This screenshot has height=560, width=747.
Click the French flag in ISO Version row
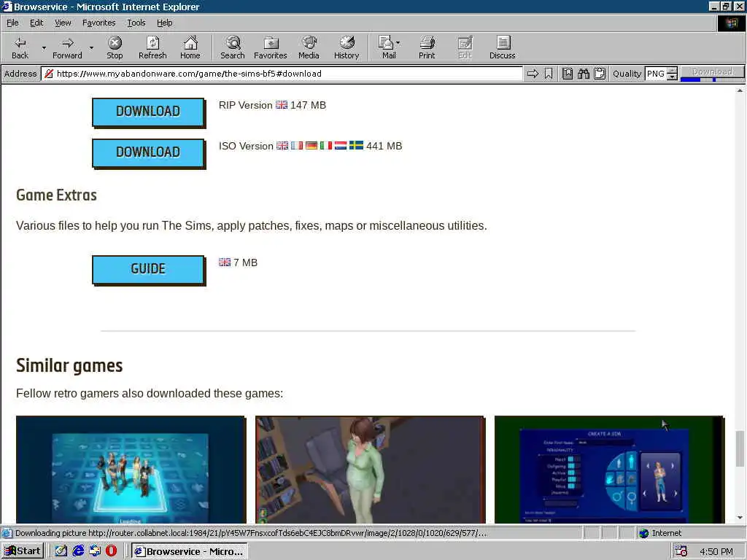pyautogui.click(x=297, y=145)
